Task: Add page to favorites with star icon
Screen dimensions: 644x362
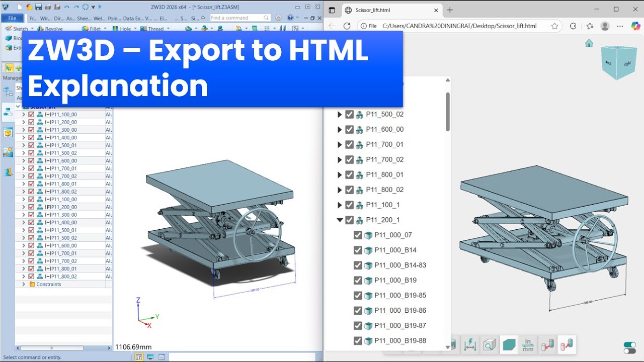Action: (554, 26)
